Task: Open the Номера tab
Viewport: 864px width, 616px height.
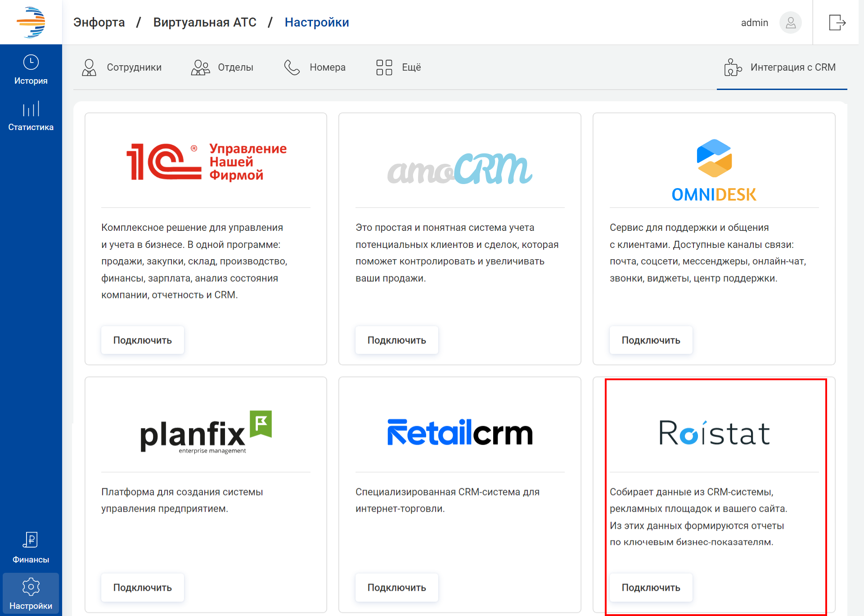Action: pos(315,67)
